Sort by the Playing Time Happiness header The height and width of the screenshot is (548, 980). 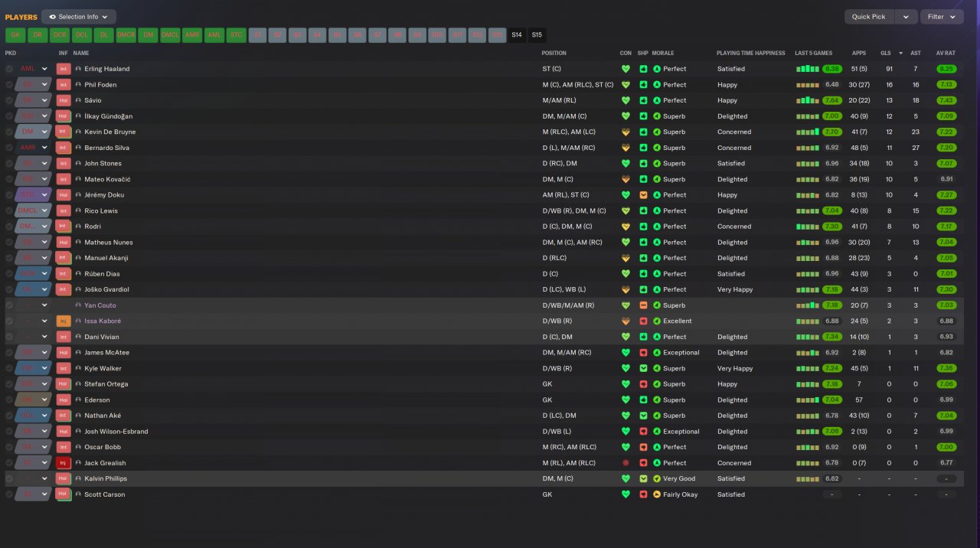click(x=750, y=54)
